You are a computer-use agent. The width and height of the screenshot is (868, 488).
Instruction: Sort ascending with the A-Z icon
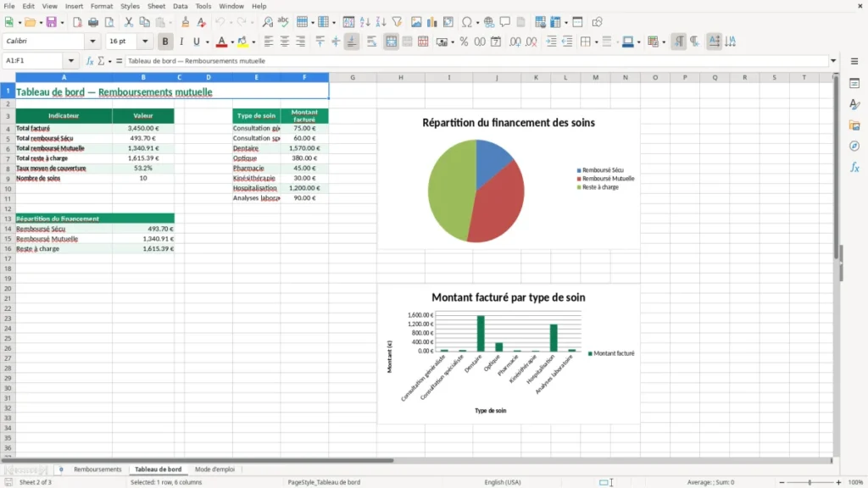point(364,22)
